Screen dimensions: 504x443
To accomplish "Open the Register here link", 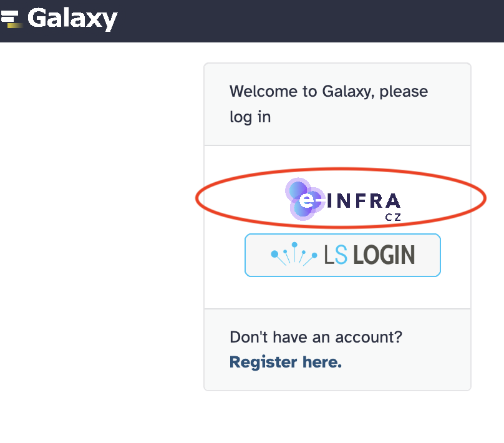I will point(285,362).
